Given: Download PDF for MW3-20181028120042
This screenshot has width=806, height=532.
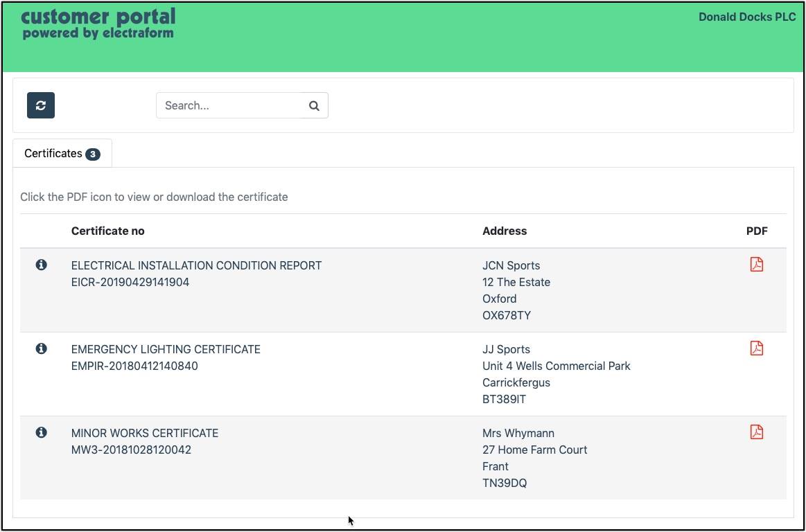Looking at the screenshot, I should pyautogui.click(x=757, y=432).
